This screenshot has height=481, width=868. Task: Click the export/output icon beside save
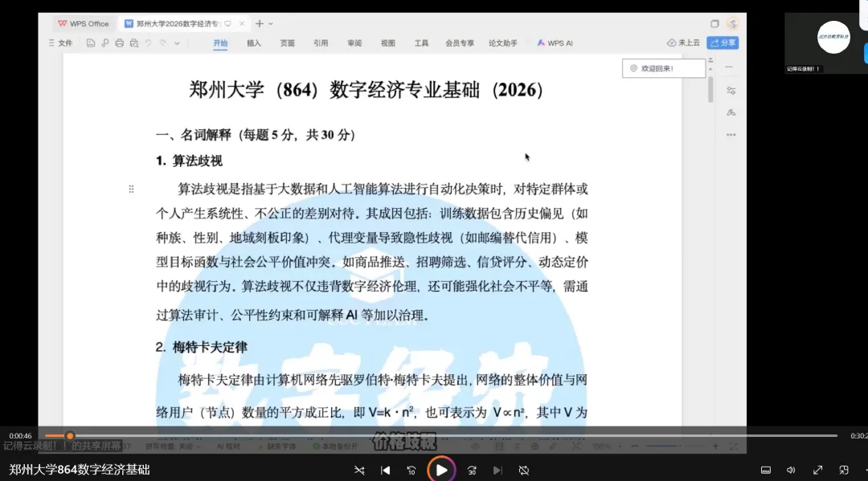(x=104, y=43)
